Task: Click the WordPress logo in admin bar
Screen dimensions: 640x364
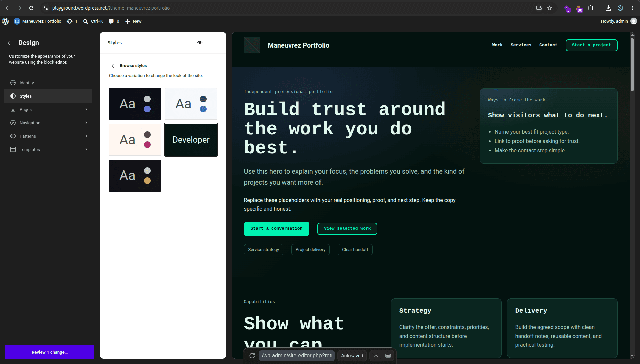Action: (5, 21)
